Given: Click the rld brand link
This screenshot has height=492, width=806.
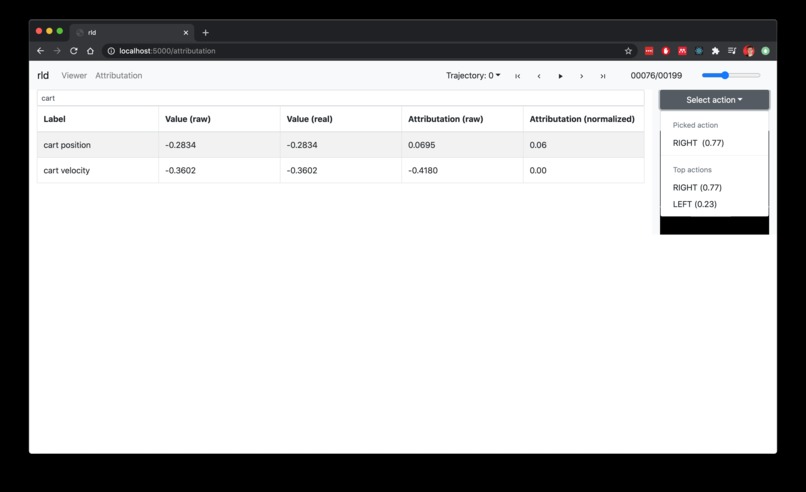Looking at the screenshot, I should click(43, 76).
